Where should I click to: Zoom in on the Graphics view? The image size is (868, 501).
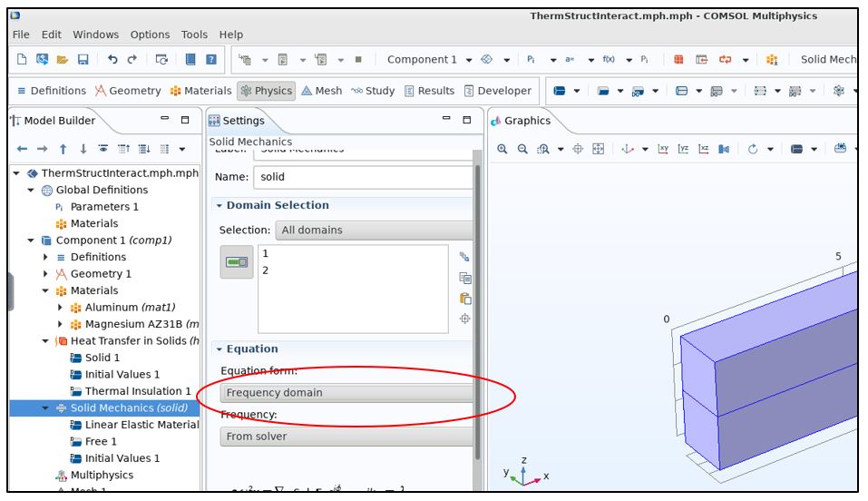click(502, 149)
